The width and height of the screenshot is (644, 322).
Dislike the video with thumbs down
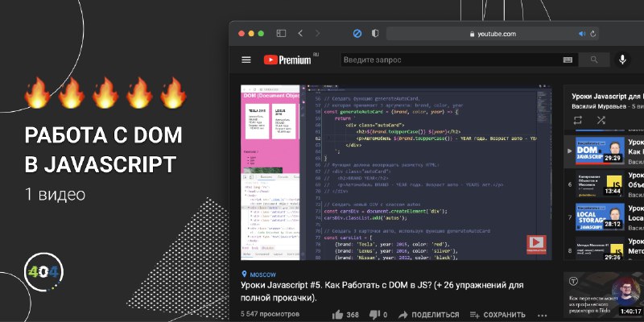pos(378,315)
